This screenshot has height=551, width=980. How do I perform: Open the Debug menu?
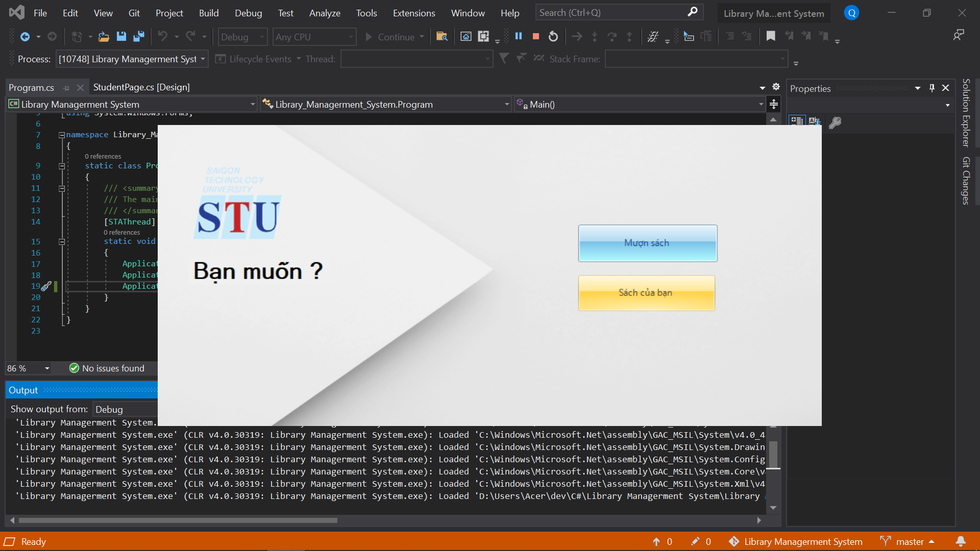(x=248, y=13)
